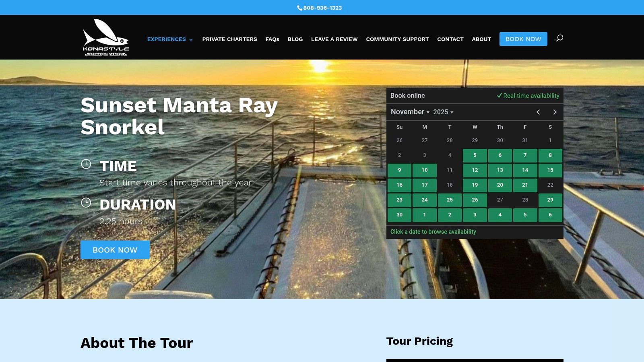
Task: Open the FAQs menu item
Action: [x=272, y=39]
